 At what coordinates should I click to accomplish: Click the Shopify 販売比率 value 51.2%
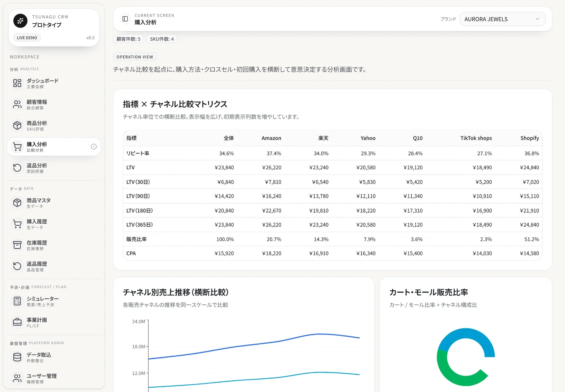click(531, 239)
